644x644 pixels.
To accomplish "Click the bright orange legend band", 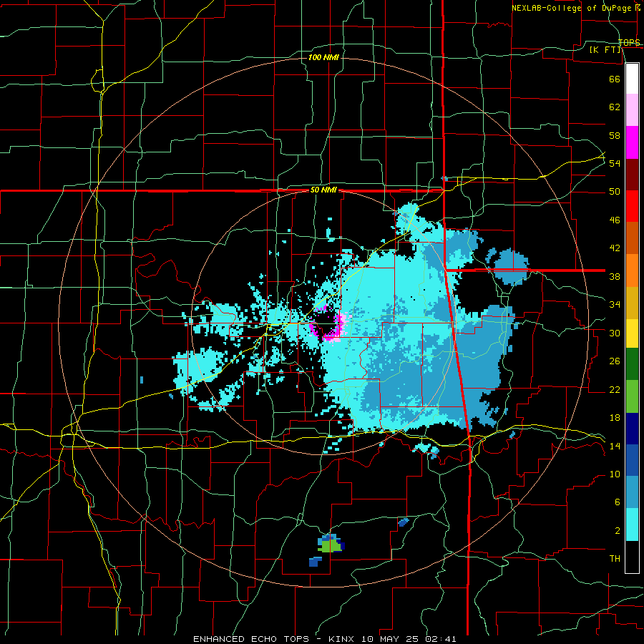I will tap(632, 270).
